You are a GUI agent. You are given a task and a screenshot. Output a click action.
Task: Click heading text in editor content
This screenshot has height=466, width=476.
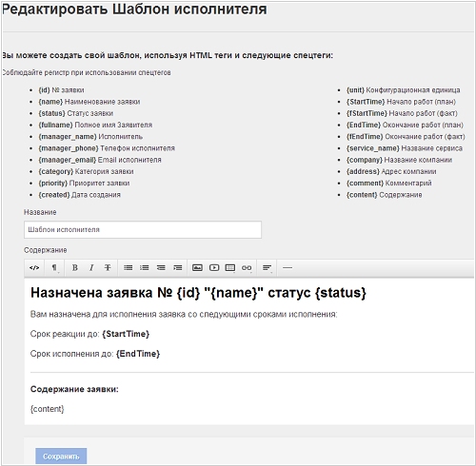tap(198, 293)
